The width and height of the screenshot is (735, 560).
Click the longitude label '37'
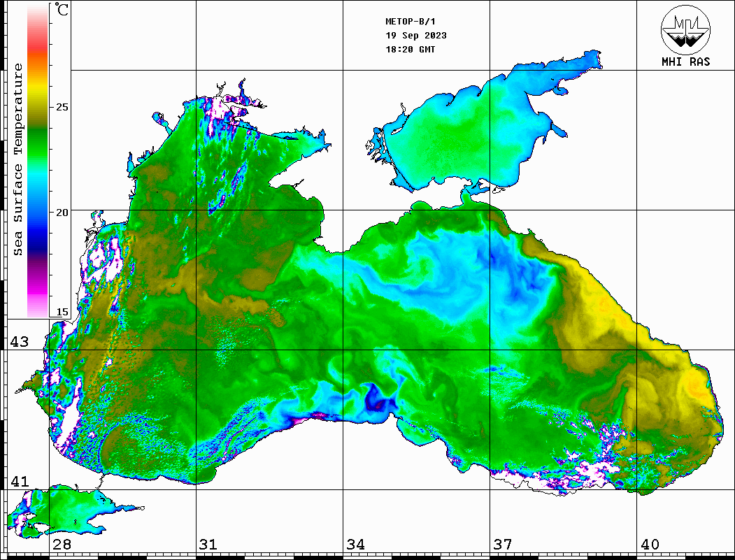pyautogui.click(x=503, y=544)
